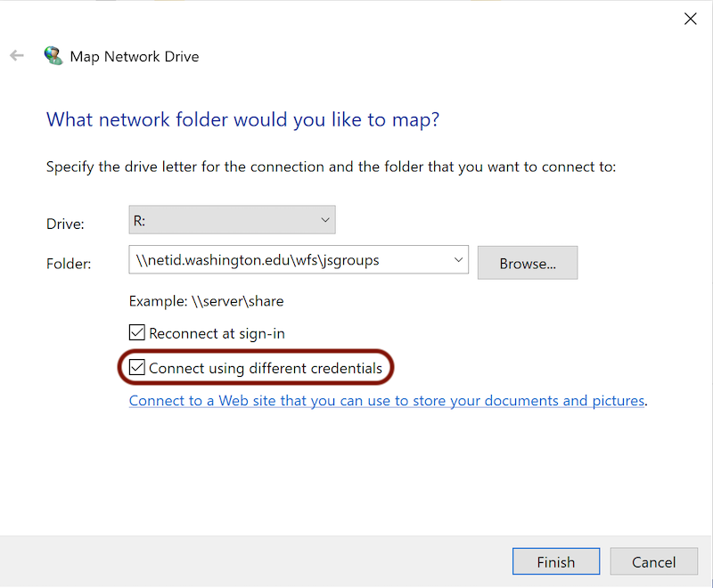Click the Folder path text field
This screenshot has width=713, height=588.
pyautogui.click(x=291, y=260)
